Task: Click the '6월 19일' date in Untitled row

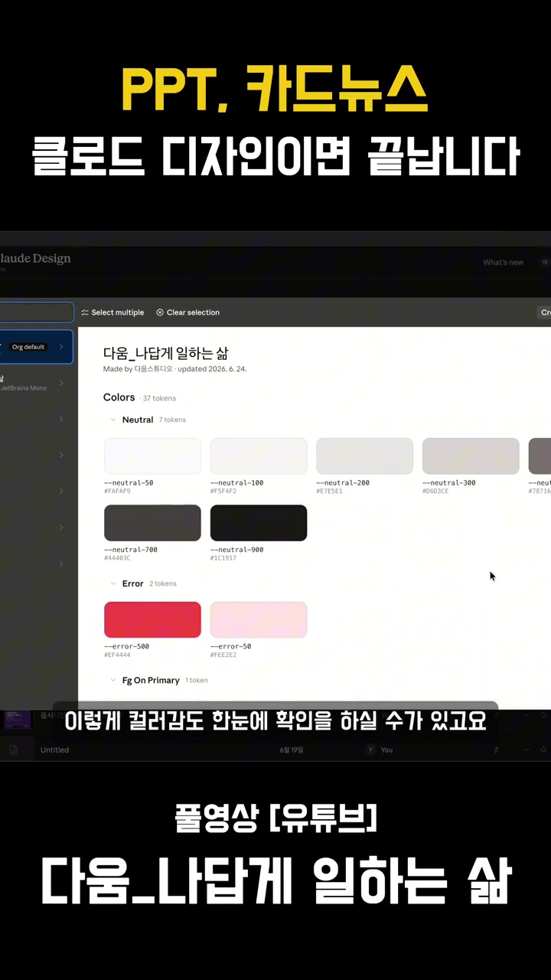Action: point(292,750)
